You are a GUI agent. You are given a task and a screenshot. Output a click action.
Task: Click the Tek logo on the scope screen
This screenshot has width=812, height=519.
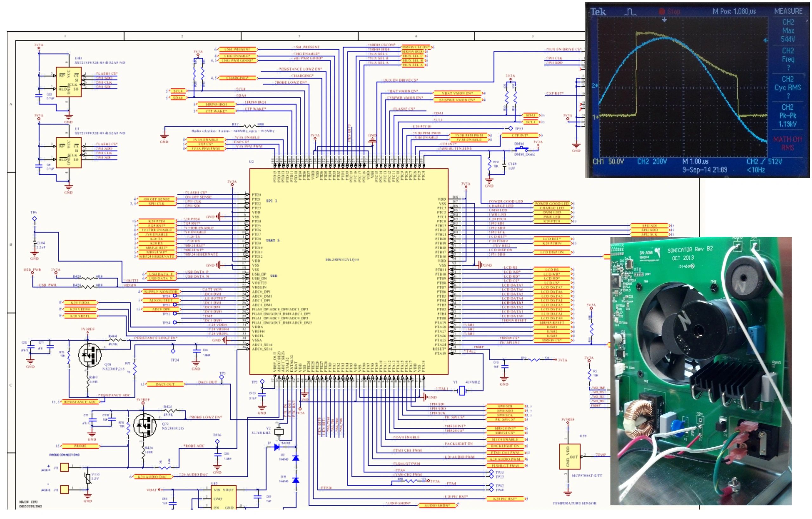(599, 12)
